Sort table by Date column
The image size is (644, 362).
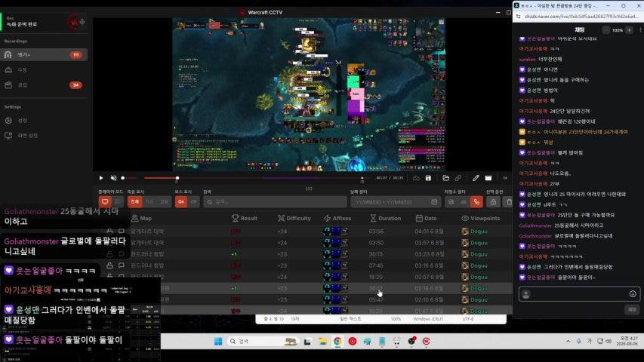(426, 219)
